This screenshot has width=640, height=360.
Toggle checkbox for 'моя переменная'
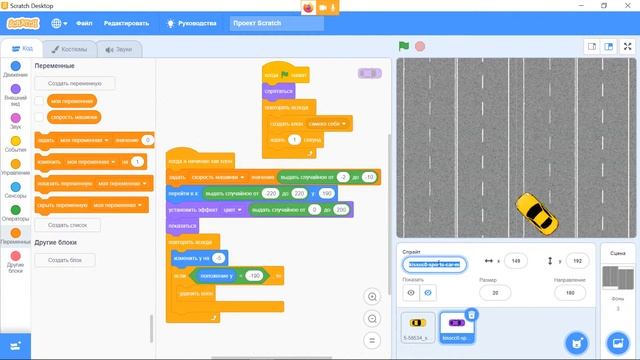click(39, 101)
